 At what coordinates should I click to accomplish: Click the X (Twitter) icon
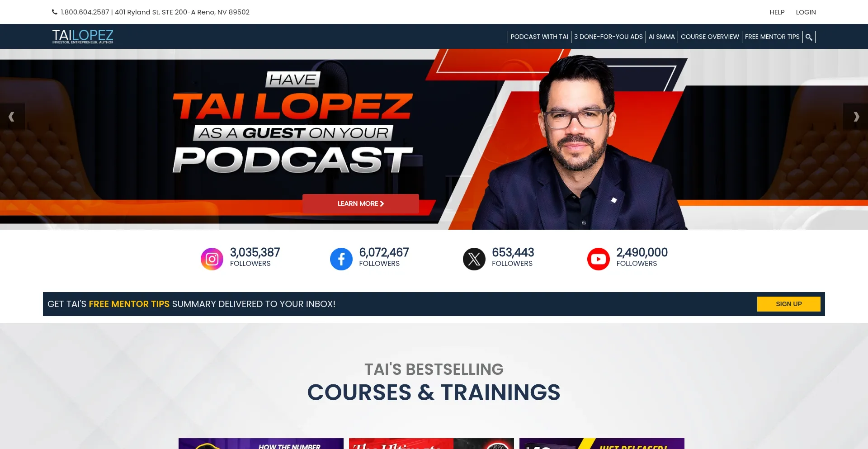[474, 259]
